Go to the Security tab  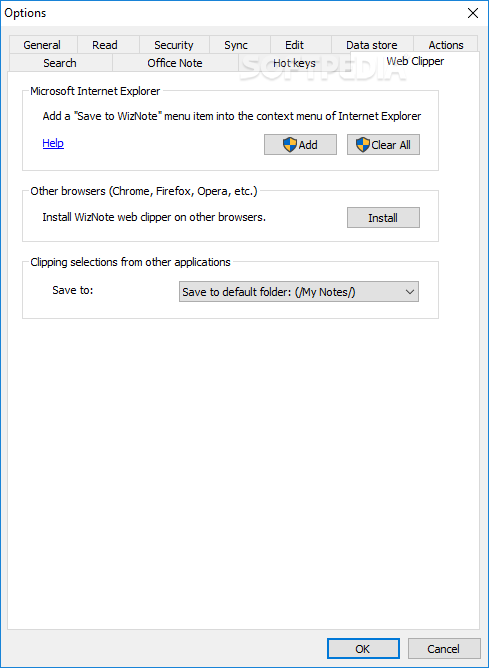tap(173, 45)
